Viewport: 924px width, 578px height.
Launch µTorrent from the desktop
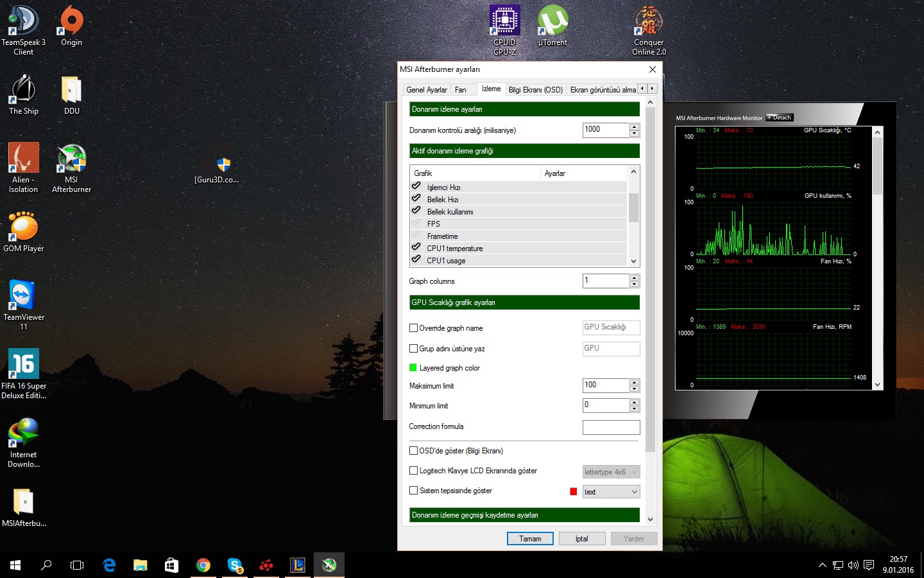point(552,21)
